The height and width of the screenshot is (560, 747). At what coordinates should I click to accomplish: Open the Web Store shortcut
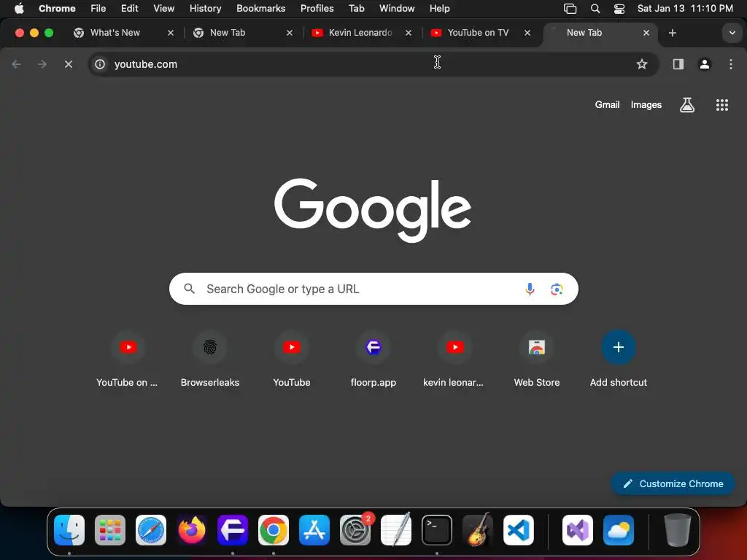click(537, 359)
